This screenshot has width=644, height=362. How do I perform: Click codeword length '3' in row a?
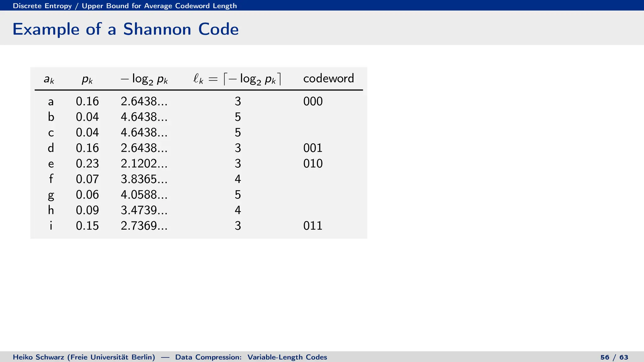(x=238, y=101)
